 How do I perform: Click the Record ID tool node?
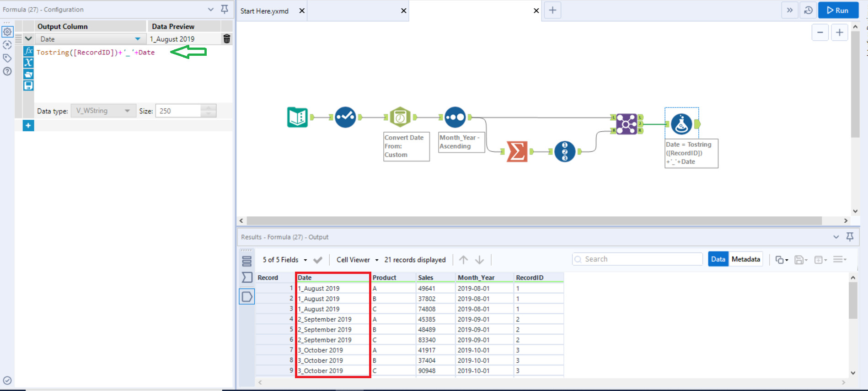coord(564,151)
